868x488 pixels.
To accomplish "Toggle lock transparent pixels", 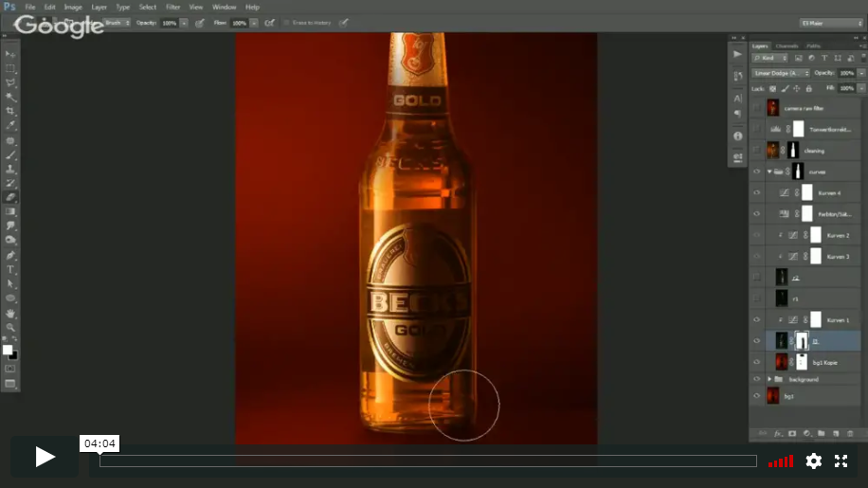I will [x=773, y=88].
